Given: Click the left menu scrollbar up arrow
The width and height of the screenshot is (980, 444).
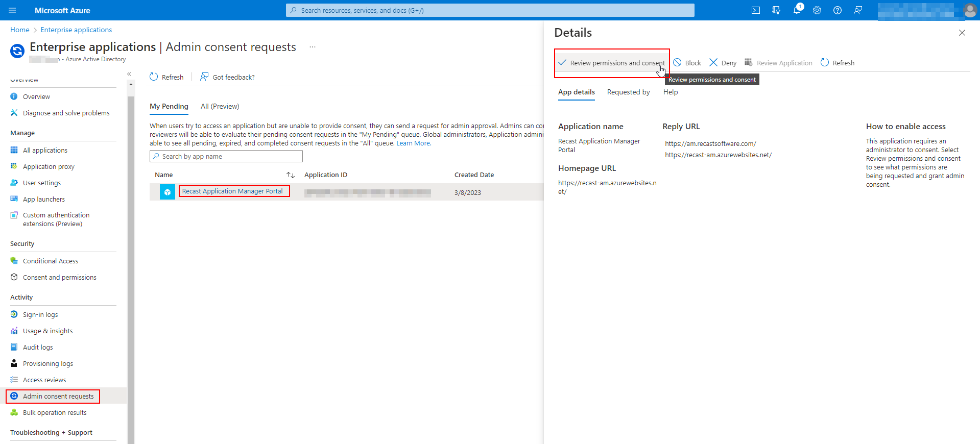Looking at the screenshot, I should (x=131, y=85).
